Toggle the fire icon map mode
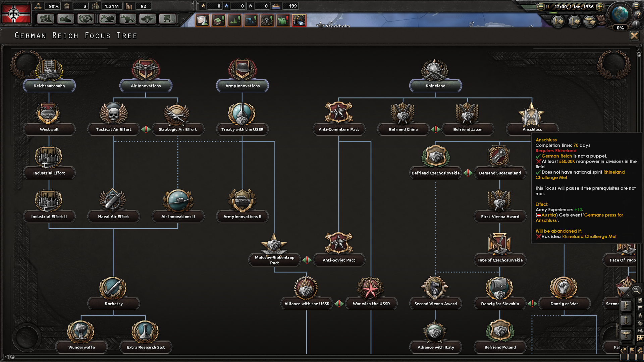This screenshot has height=362, width=644. (640, 315)
